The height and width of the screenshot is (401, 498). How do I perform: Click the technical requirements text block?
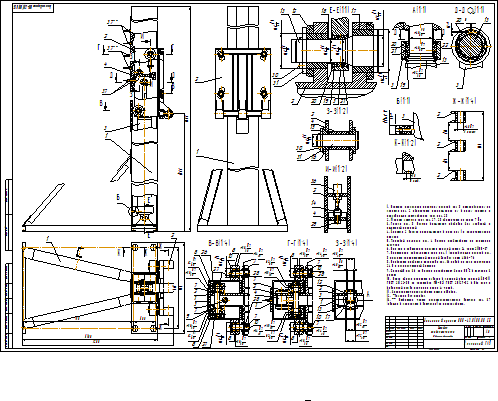[438, 255]
